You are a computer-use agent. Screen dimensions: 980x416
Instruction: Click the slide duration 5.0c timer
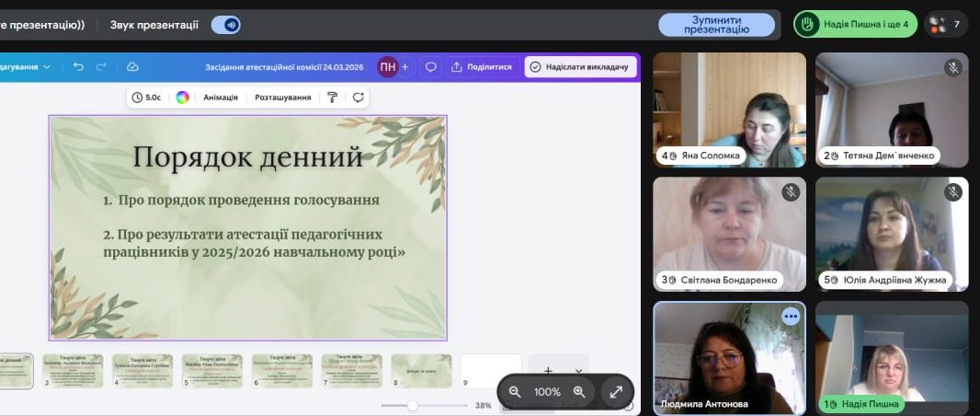point(147,98)
